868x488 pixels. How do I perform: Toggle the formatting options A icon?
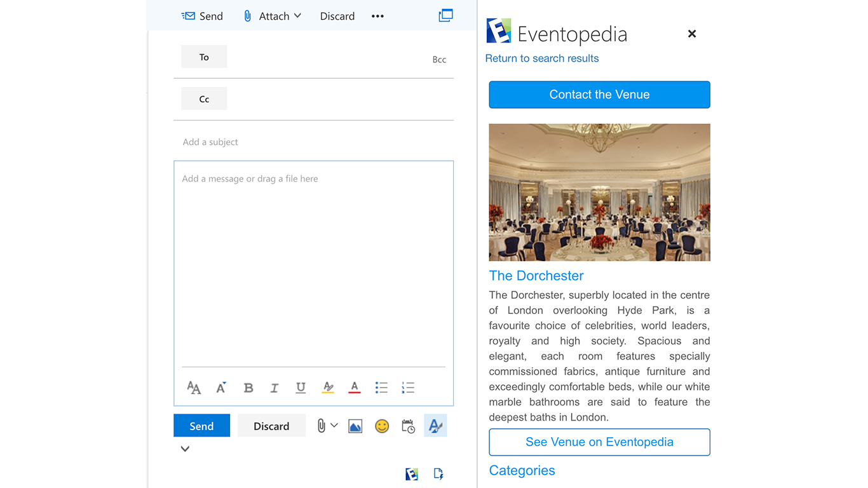point(435,426)
